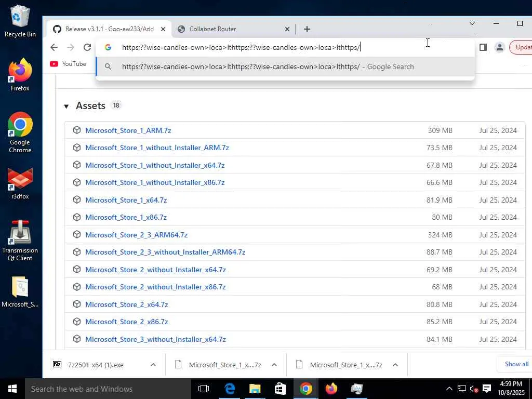Download Microsoft_Store_2_x86.7z

tap(127, 322)
